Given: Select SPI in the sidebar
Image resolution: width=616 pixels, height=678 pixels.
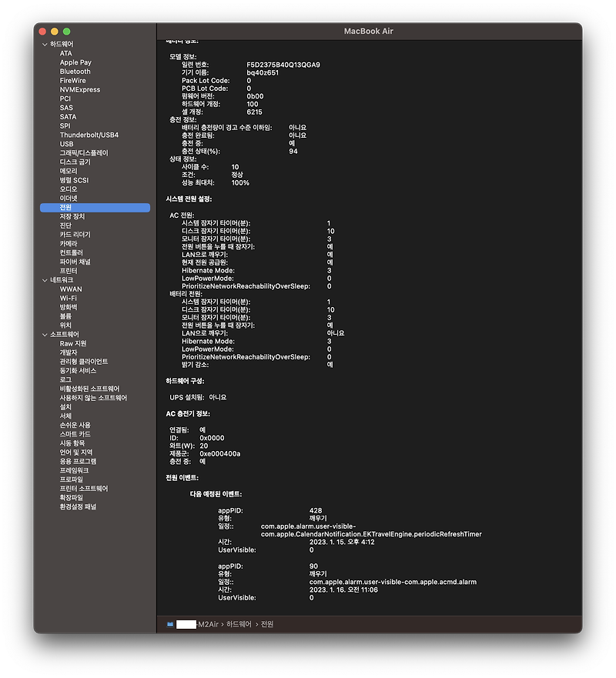Looking at the screenshot, I should [65, 126].
